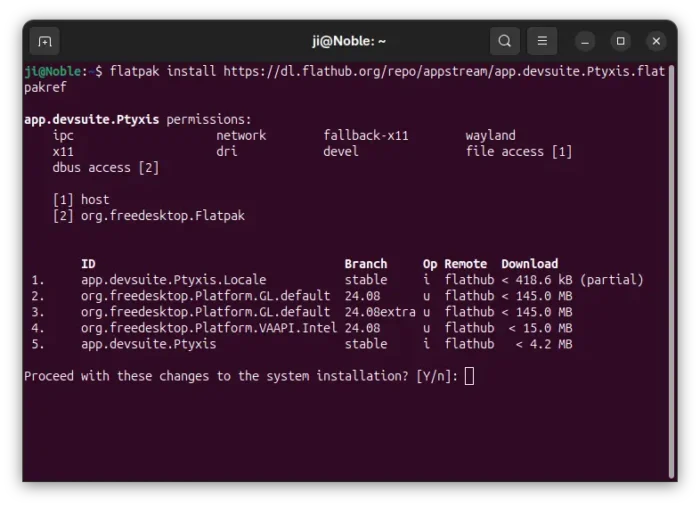
Task: Click the 'Remote' column header
Action: 465,264
